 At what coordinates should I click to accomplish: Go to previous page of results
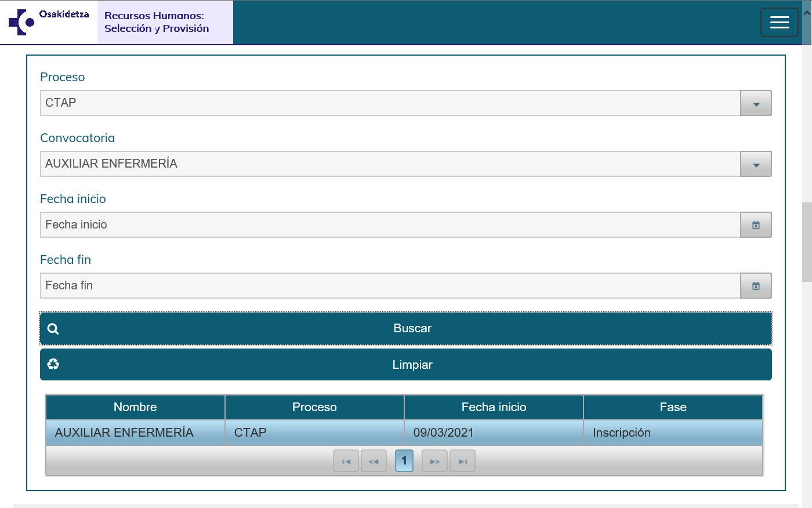(x=374, y=462)
